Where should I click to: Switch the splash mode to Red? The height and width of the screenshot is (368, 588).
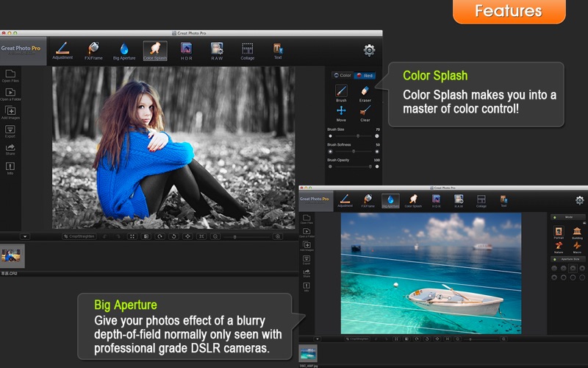click(364, 75)
